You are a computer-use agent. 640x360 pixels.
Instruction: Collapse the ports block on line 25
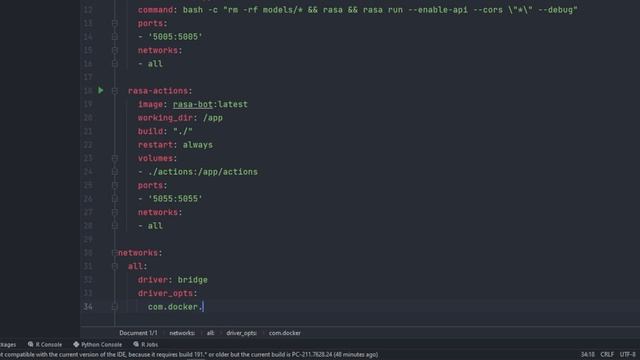(x=115, y=185)
